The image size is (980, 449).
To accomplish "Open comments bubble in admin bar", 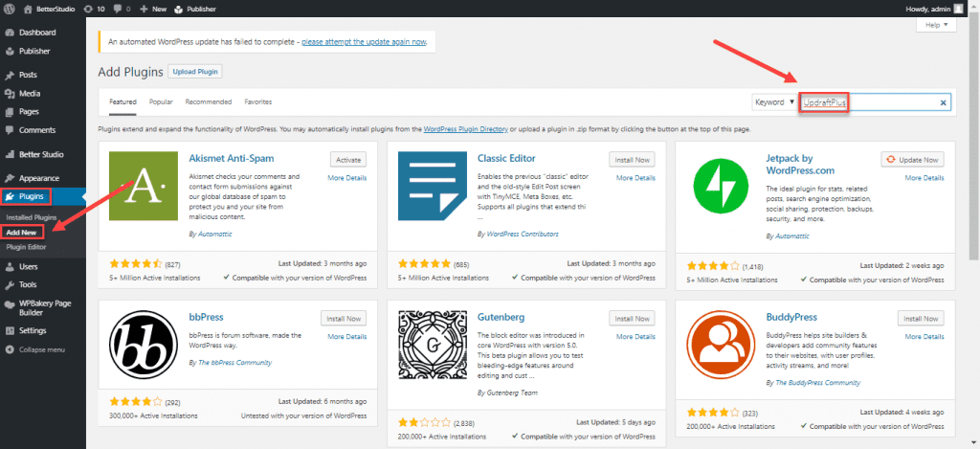I will (122, 9).
